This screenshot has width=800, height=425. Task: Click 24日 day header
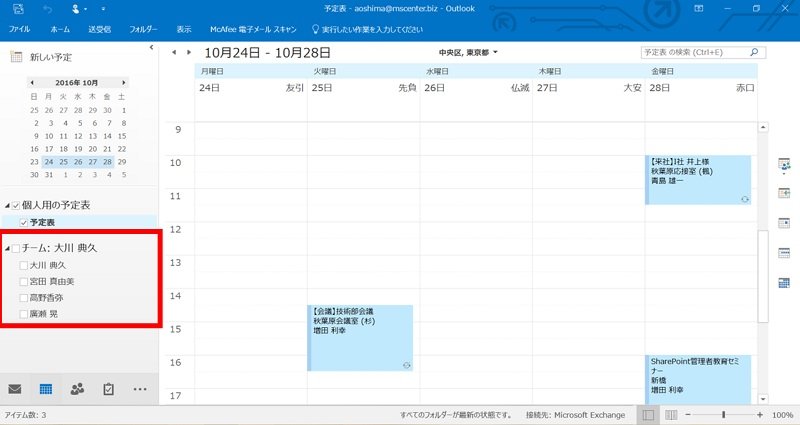pos(209,88)
